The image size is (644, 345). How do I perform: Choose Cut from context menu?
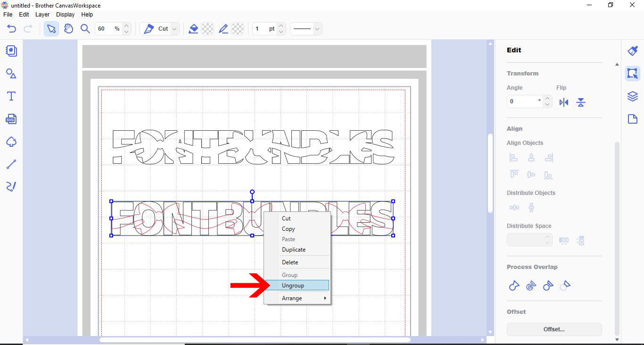[x=298, y=219]
